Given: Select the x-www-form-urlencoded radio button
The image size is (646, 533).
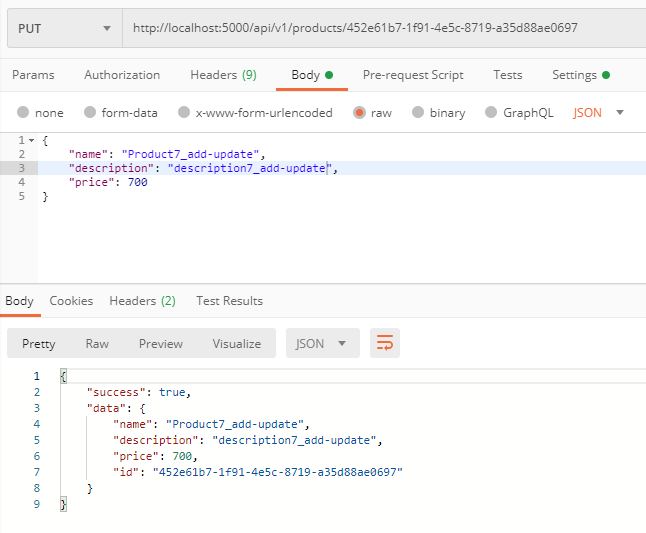Looking at the screenshot, I should [x=184, y=112].
